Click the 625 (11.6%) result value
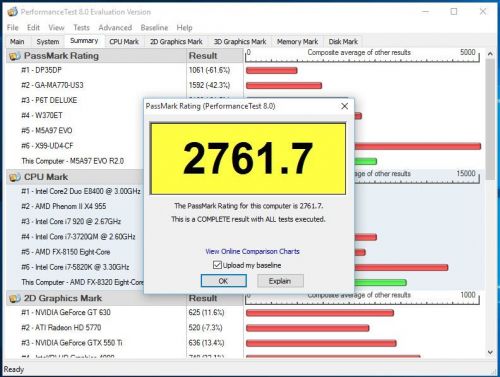Viewport: 500px width, 377px height. pos(206,312)
